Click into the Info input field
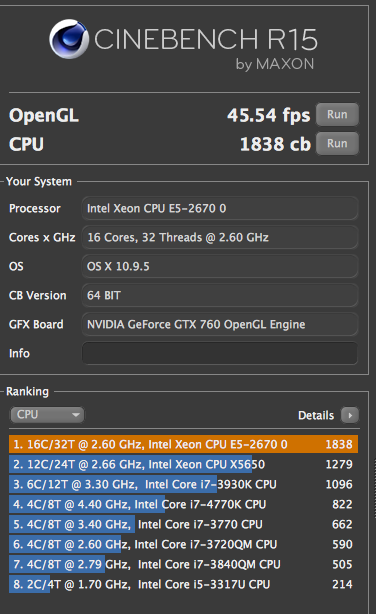This screenshot has height=614, width=376. [x=220, y=353]
